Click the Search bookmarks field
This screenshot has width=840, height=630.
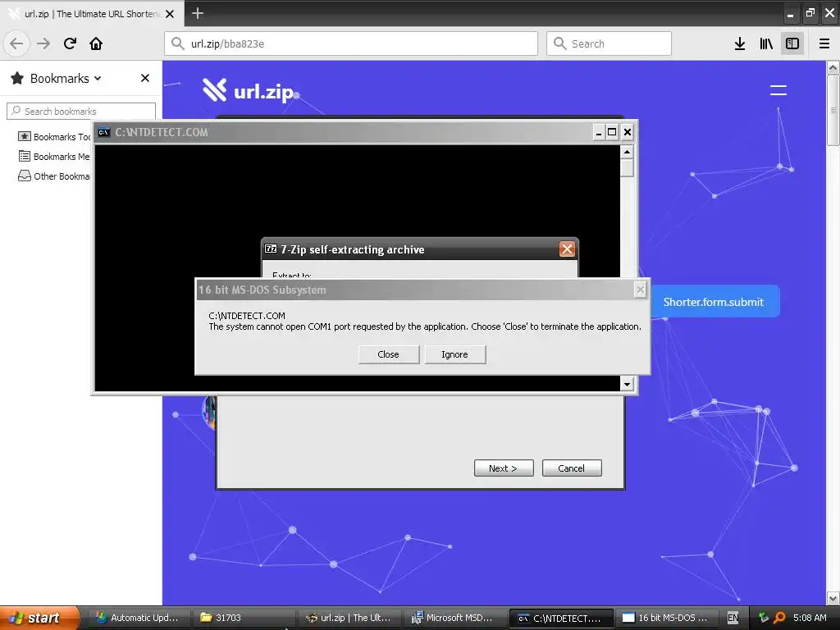tap(81, 112)
